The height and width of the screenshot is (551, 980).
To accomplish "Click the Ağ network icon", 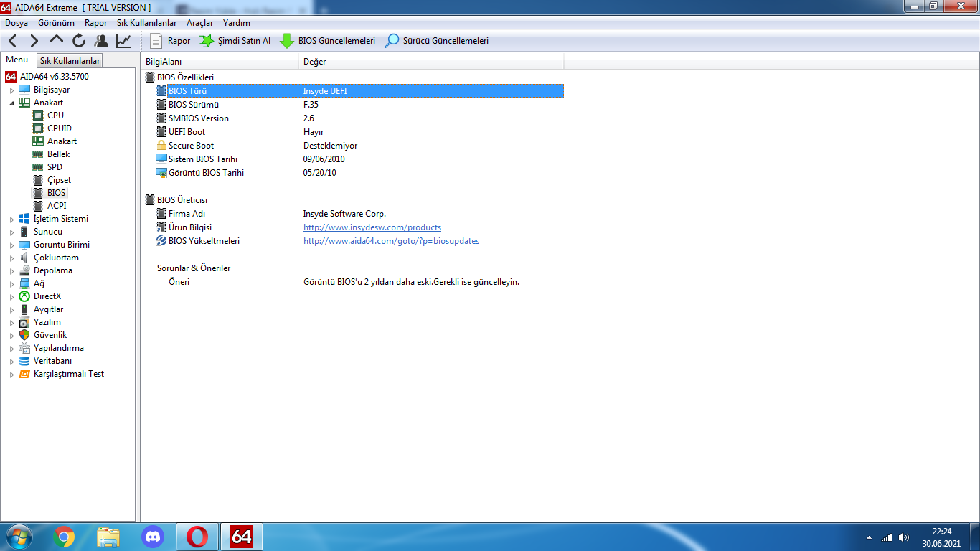I will click(24, 283).
